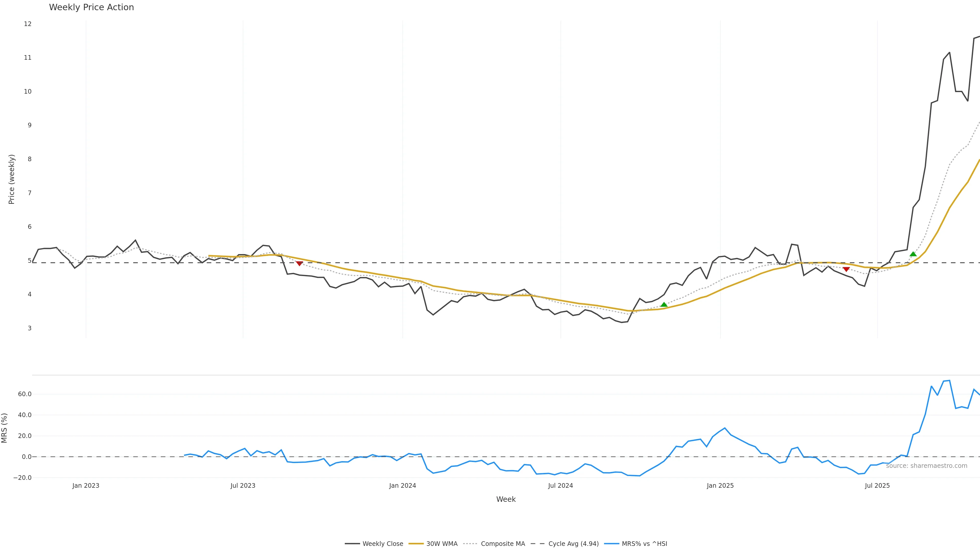Toggle the Composite MA legend label

pyautogui.click(x=503, y=544)
